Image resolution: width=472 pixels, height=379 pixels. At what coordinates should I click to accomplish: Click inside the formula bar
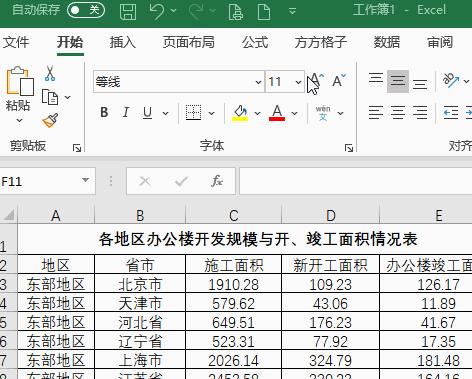tap(356, 181)
